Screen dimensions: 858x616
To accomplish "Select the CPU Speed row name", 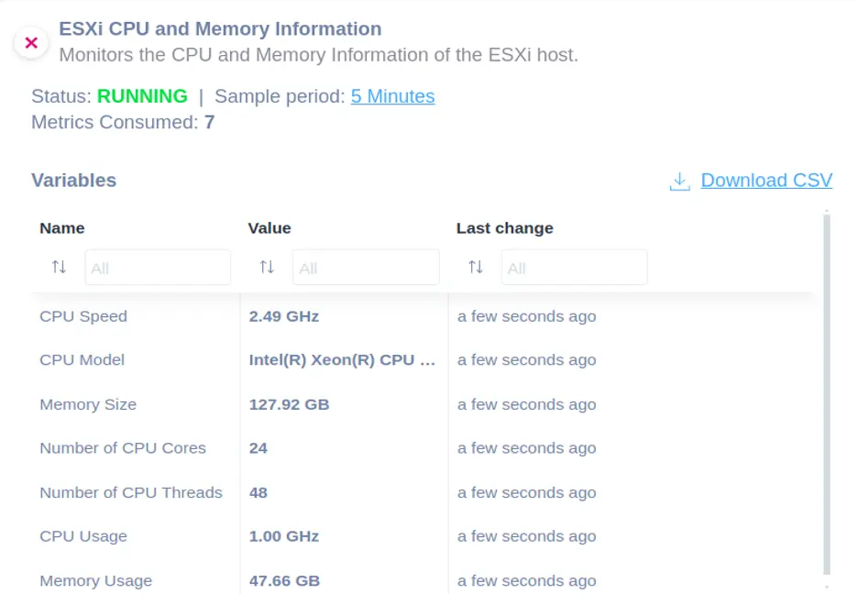I will click(83, 316).
